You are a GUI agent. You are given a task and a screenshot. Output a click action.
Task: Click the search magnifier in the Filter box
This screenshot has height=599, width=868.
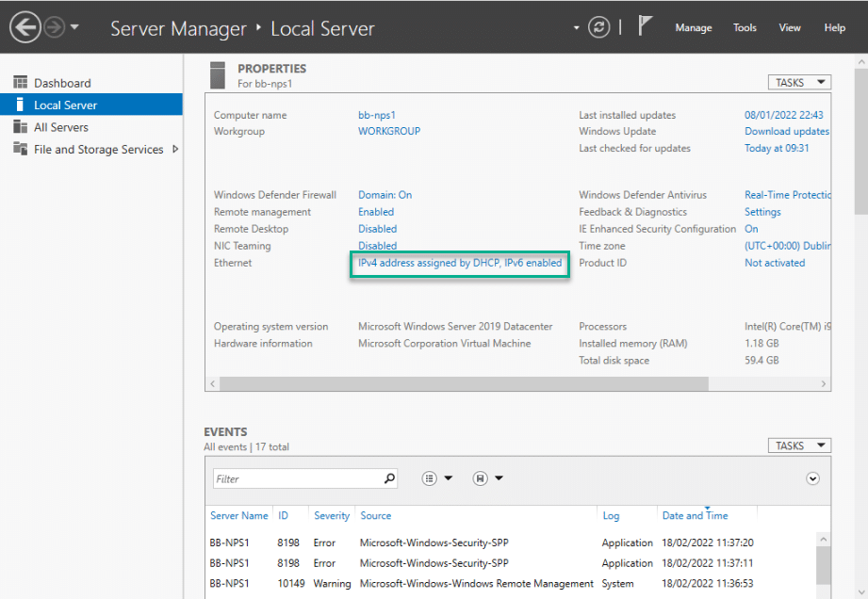click(390, 478)
